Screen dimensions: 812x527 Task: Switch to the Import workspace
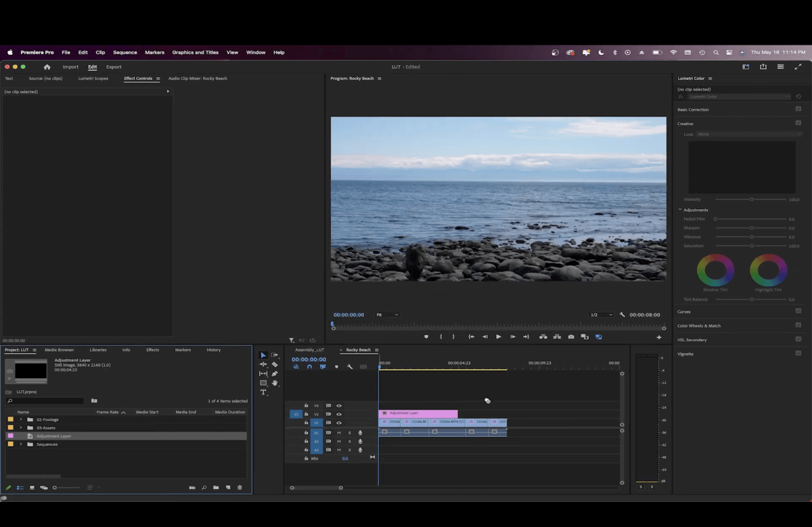[x=71, y=67]
